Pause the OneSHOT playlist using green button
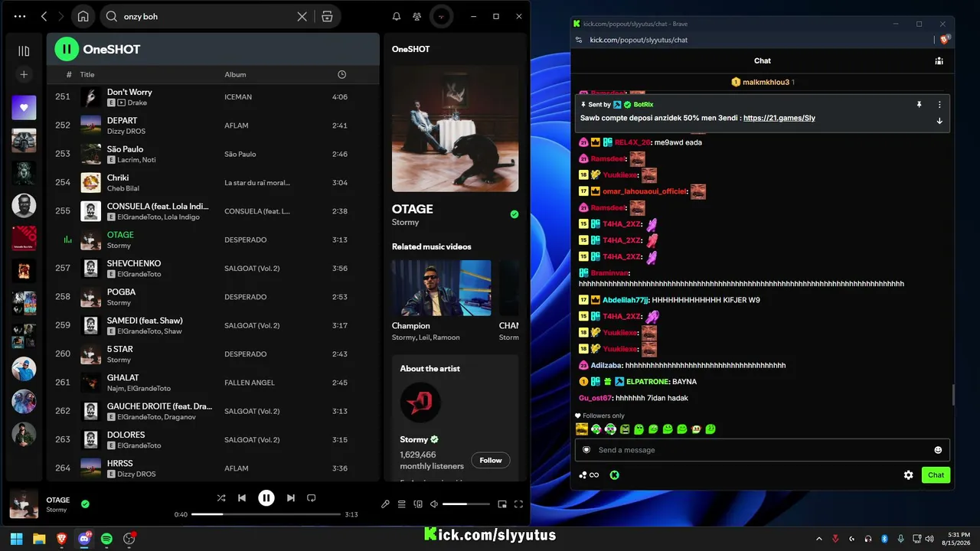The image size is (980, 551). coord(67,50)
